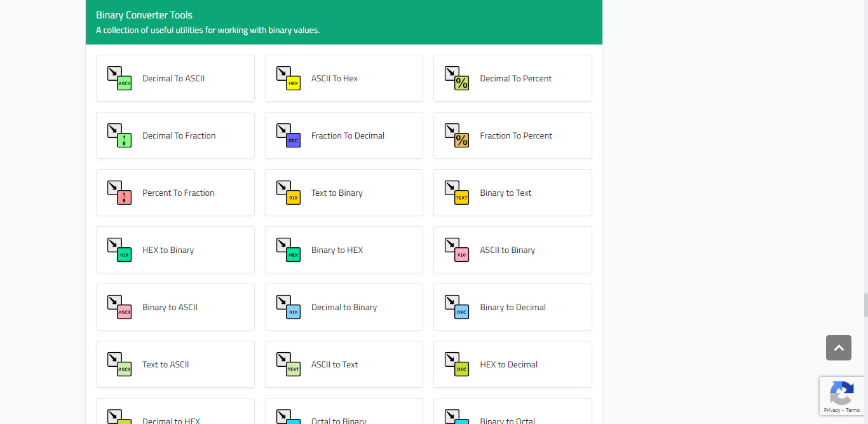Screen dimensions: 868x424
Task: Select HEX to Decimal label
Action: 509,364
